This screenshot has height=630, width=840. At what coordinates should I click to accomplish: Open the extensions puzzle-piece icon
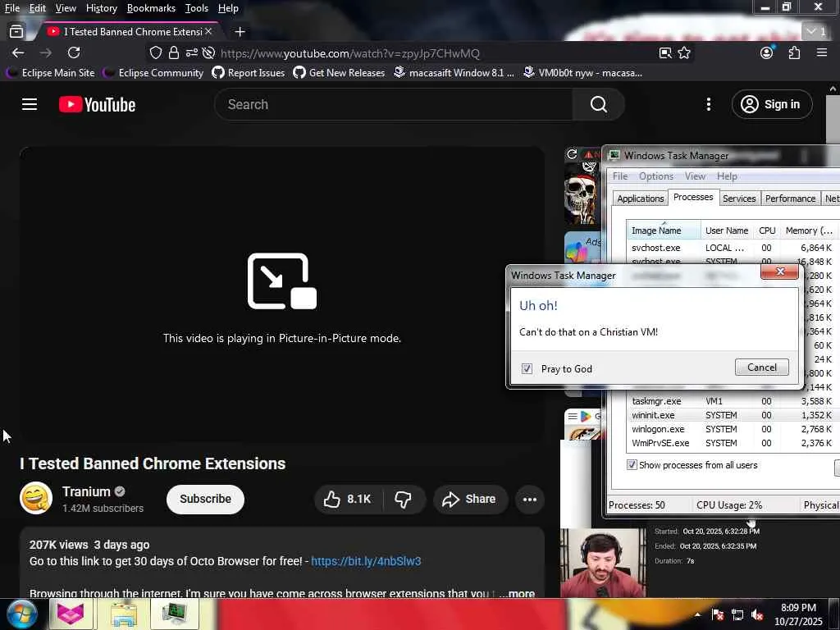pos(794,52)
